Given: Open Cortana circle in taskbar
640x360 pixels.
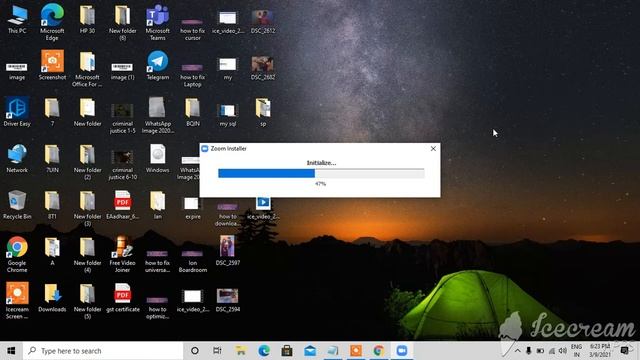Looking at the screenshot, I should click(x=195, y=351).
